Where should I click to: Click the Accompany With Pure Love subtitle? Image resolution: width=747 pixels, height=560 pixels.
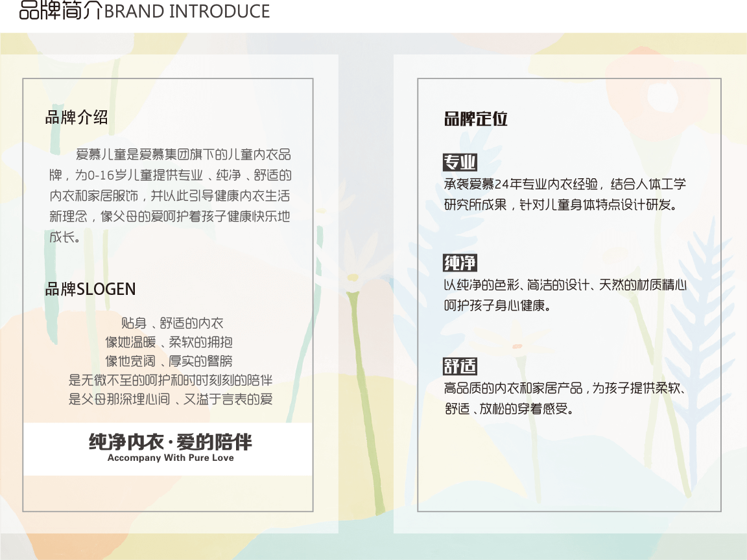pyautogui.click(x=171, y=458)
